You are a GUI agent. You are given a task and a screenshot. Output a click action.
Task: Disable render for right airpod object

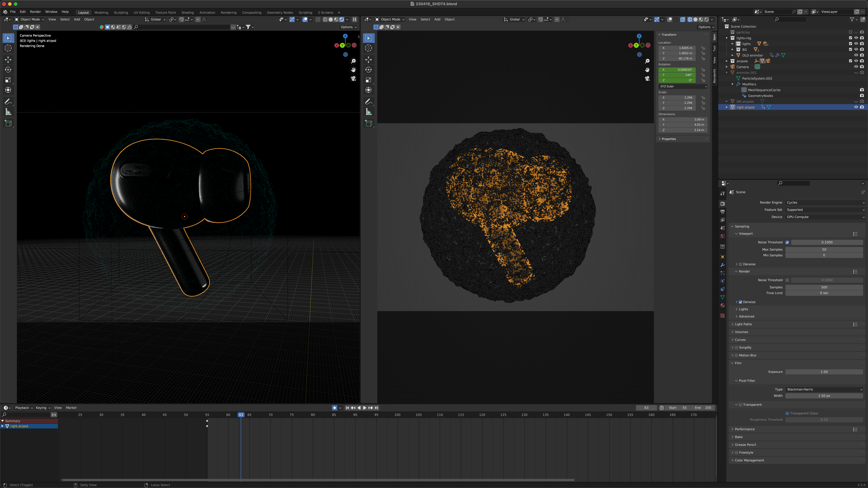862,107
